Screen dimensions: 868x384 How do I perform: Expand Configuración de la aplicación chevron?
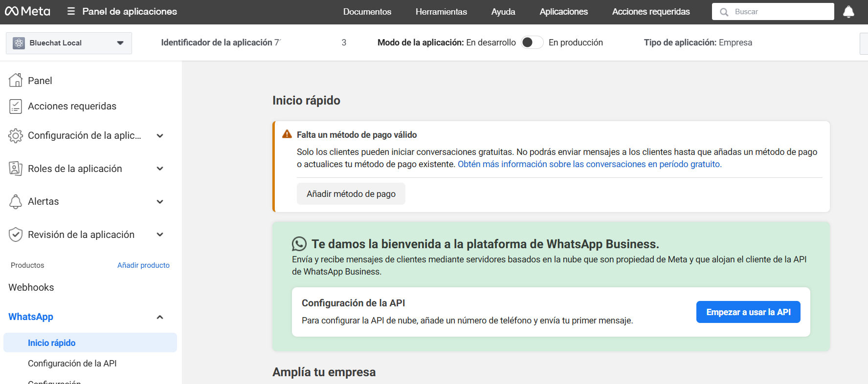[160, 136]
